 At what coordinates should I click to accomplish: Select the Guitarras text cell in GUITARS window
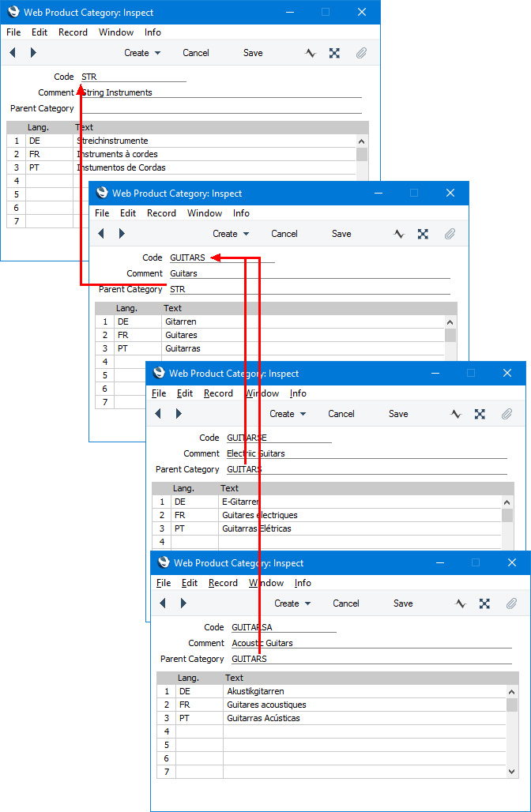coord(303,348)
